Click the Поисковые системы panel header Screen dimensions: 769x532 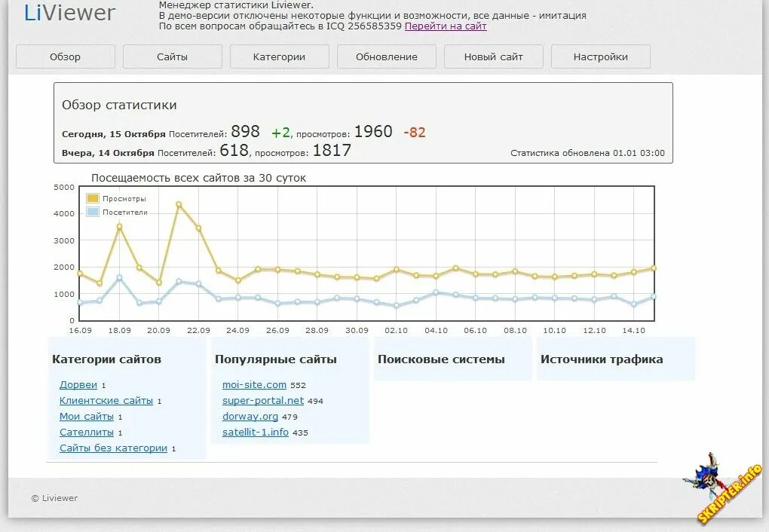[x=442, y=359]
